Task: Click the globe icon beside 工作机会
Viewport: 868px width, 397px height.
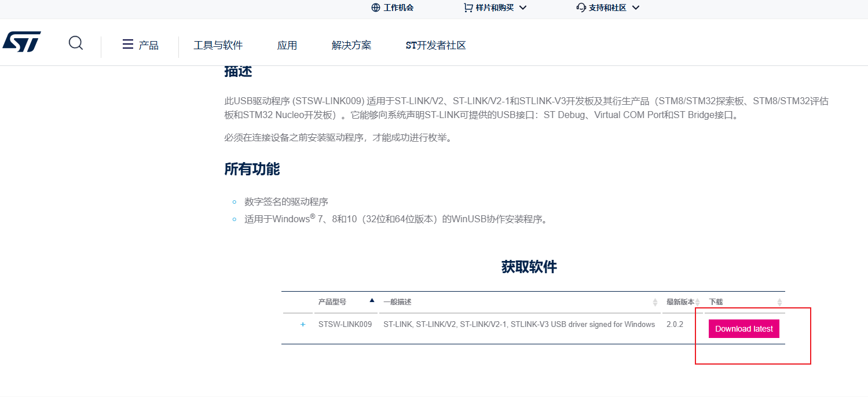Action: click(376, 8)
